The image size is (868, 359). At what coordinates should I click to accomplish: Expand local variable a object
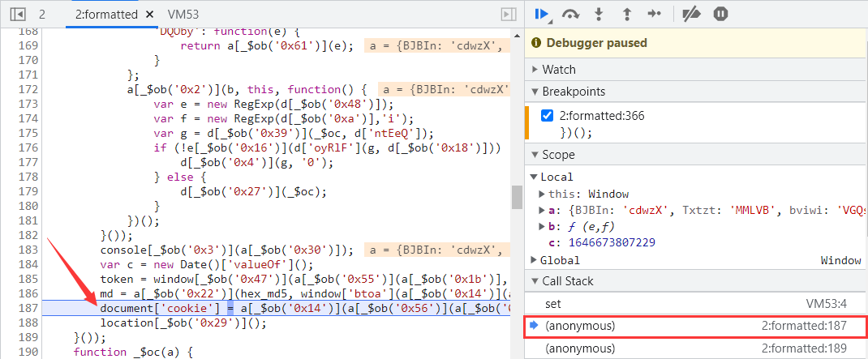coord(542,210)
